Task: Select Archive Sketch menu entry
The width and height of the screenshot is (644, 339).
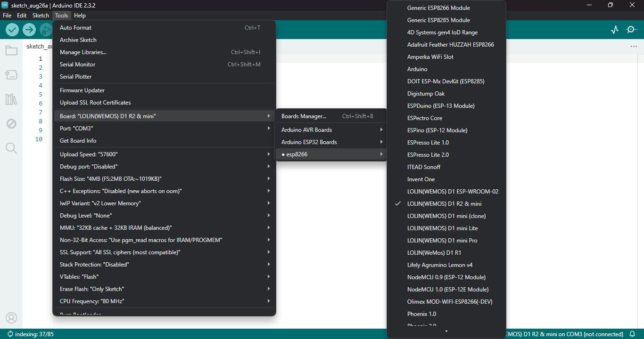Action: point(164,40)
